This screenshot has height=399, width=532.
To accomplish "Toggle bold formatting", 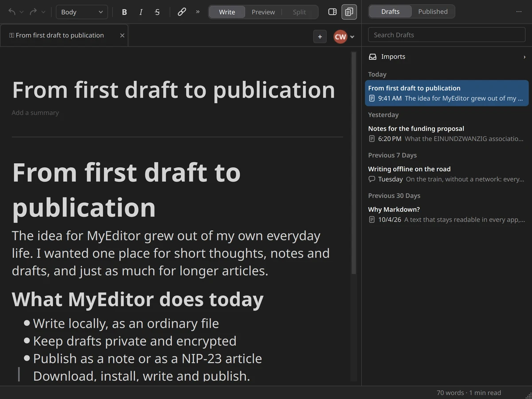I will (x=125, y=12).
